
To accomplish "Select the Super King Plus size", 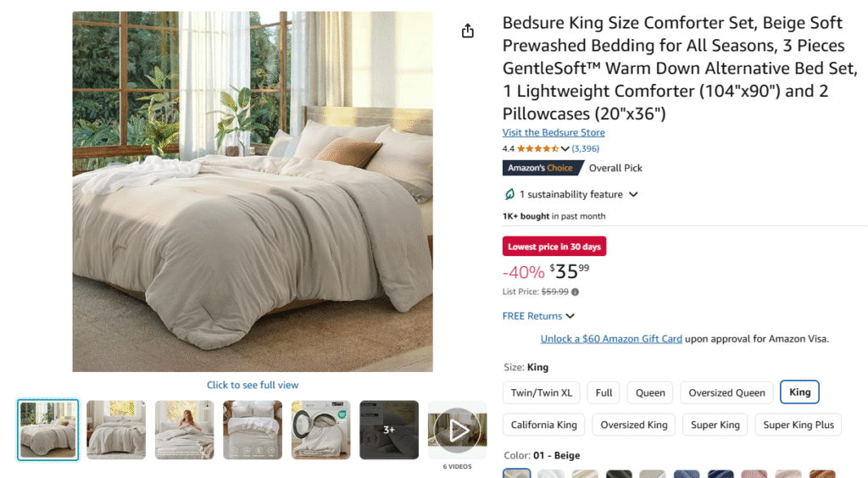I will (x=798, y=425).
